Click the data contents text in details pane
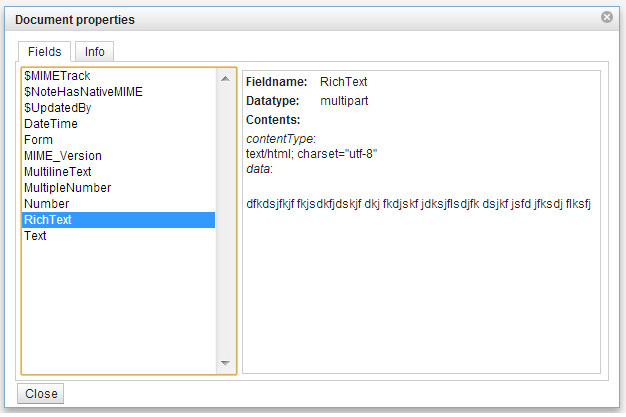This screenshot has height=417, width=626. [418, 204]
